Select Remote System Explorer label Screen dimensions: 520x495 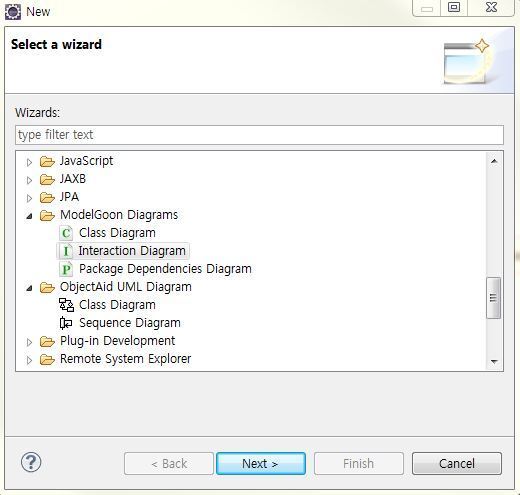tap(125, 359)
